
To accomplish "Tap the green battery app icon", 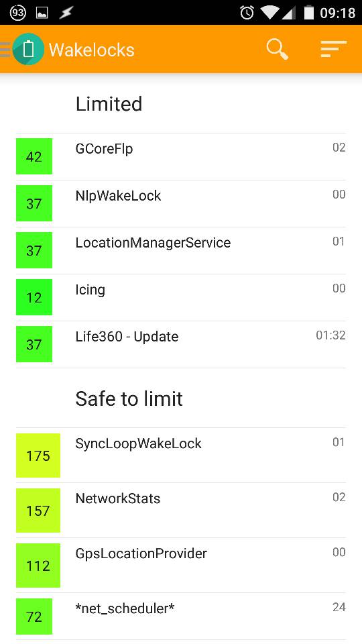I will click(28, 49).
